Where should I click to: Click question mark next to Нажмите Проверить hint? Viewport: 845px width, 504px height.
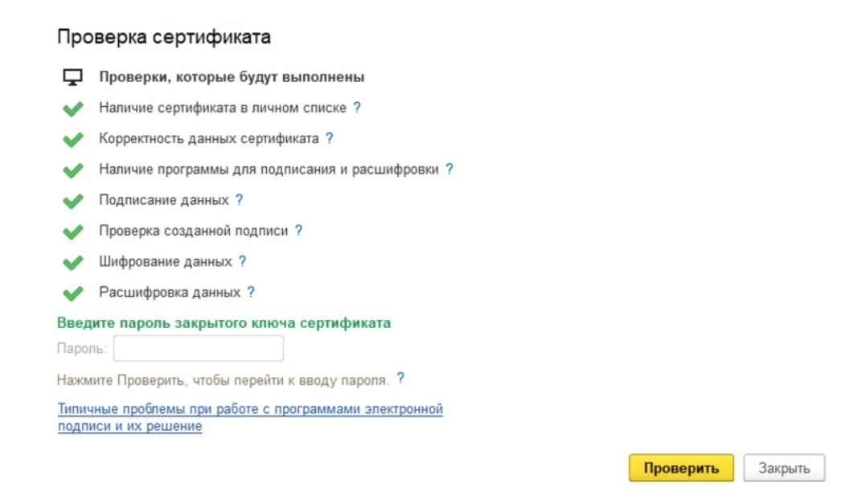coord(400,379)
